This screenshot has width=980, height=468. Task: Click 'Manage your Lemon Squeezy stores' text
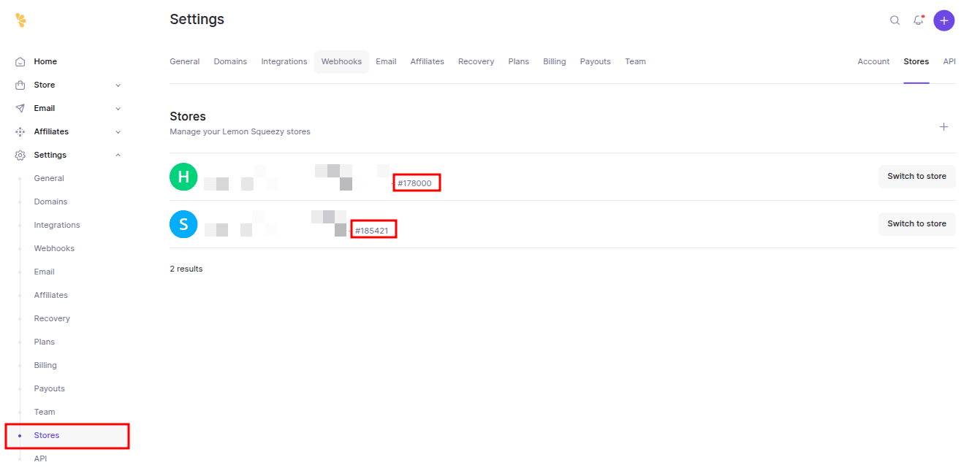coord(240,132)
